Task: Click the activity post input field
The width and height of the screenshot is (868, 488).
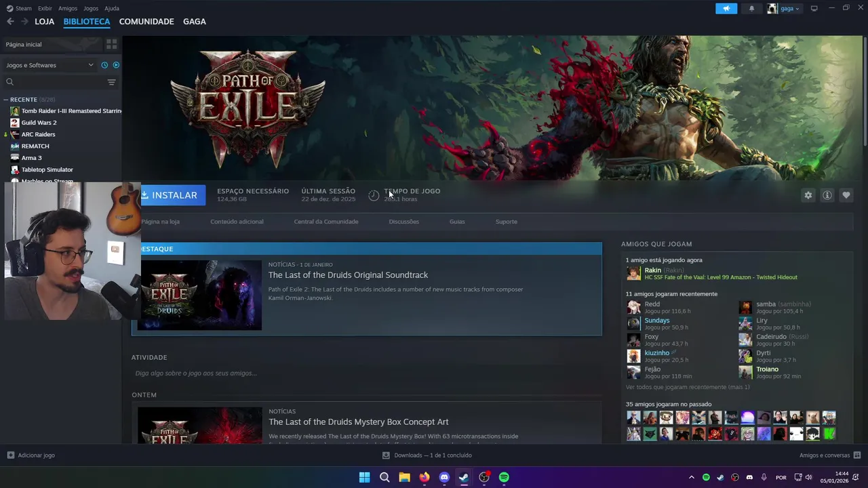Action: click(366, 373)
